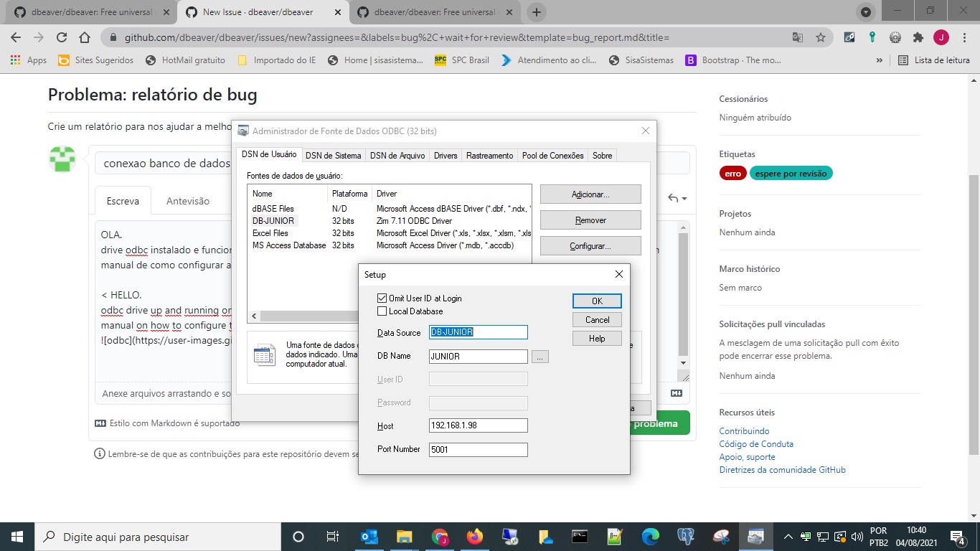Select dBASE Files data source row
This screenshot has height=551, width=980.
click(389, 209)
